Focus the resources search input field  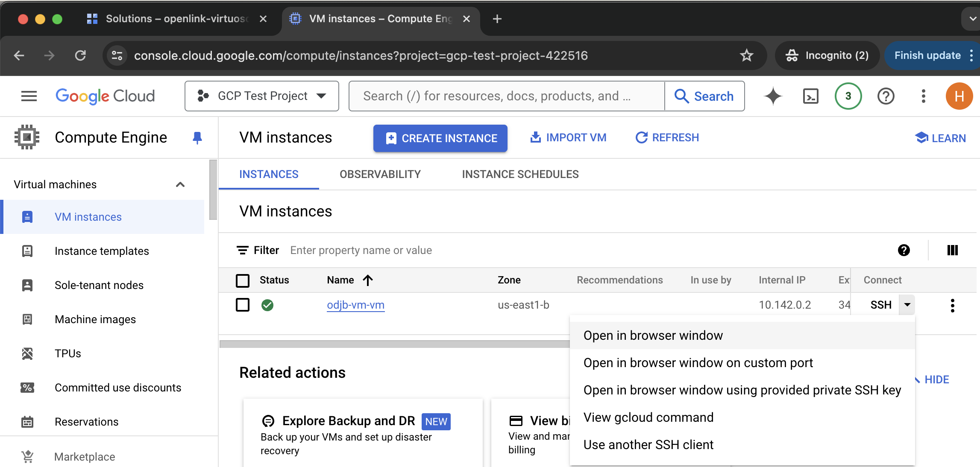pos(507,96)
